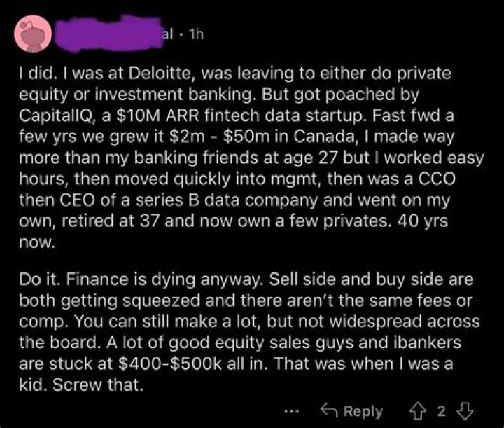Screen dimensions: 504x428
Task: Click the curved reply arrow icon
Action: point(328,411)
